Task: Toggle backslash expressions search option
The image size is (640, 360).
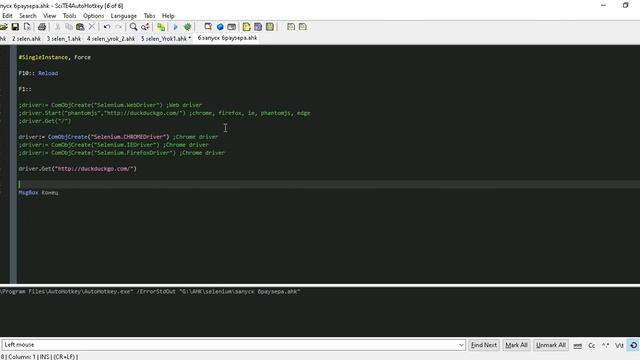Action: tap(619, 345)
